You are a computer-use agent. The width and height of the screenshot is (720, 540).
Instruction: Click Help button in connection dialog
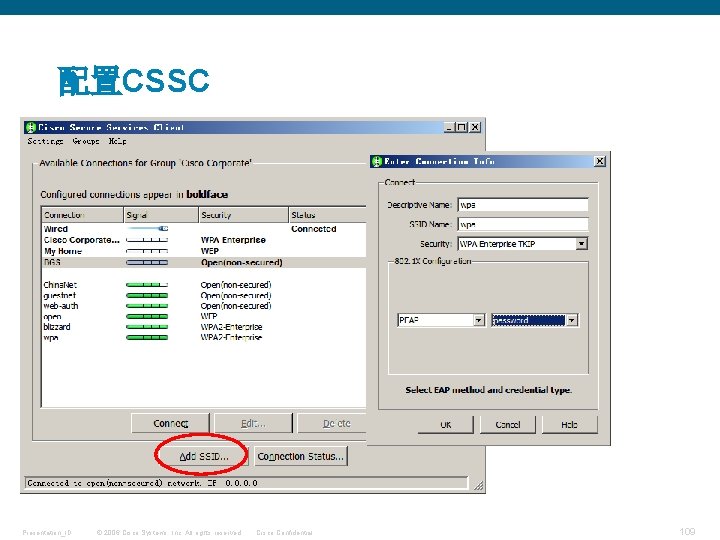click(570, 425)
